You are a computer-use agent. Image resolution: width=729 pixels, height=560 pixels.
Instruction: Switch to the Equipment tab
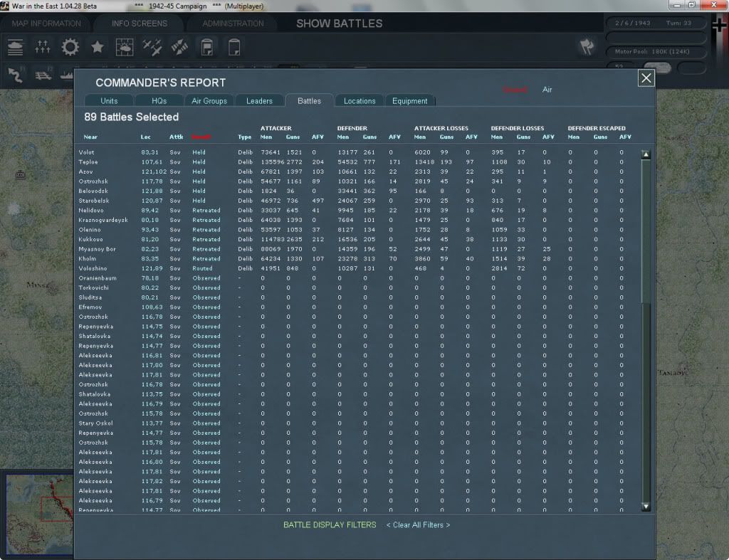[x=409, y=101]
